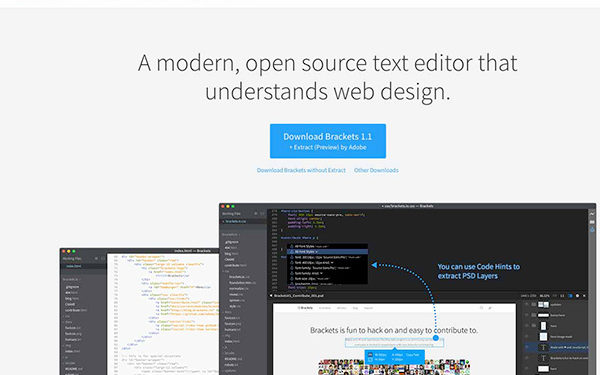Click gear icon in index.html window sidebar

point(96,259)
